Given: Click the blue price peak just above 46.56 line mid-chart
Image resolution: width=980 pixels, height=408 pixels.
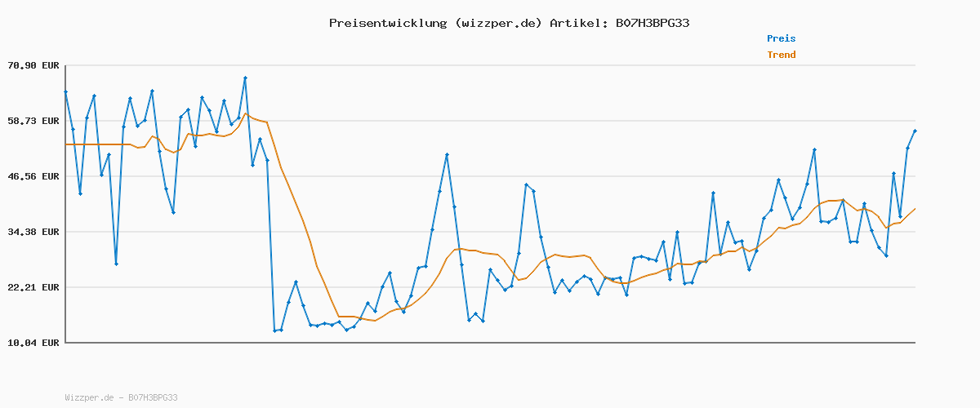Looking at the screenshot, I should 447,154.
